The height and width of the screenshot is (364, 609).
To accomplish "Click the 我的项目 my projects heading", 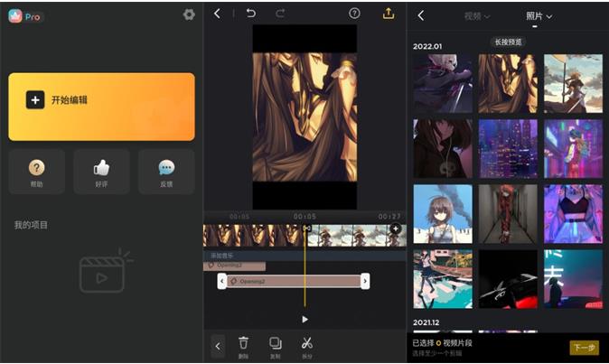I will point(31,225).
